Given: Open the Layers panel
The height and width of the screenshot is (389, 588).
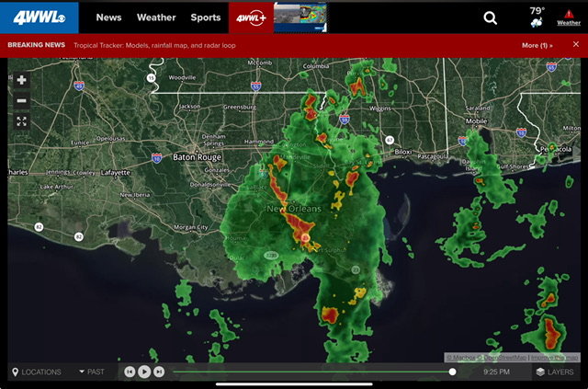Looking at the screenshot, I should [555, 372].
